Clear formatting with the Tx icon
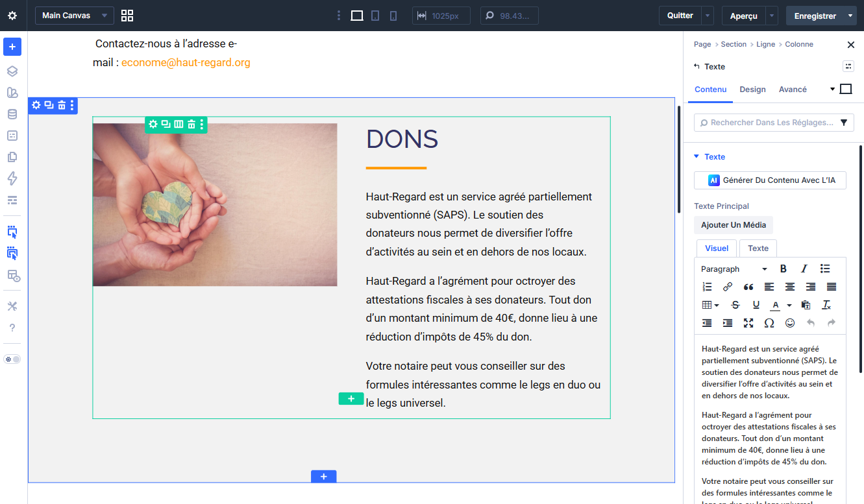The height and width of the screenshot is (504, 864). click(x=826, y=304)
